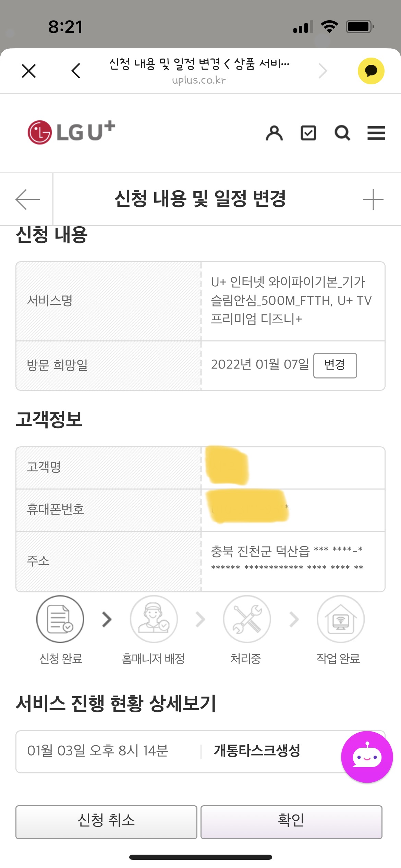Tap the browser forward chevron
Image resolution: width=401 pixels, height=868 pixels.
click(323, 71)
